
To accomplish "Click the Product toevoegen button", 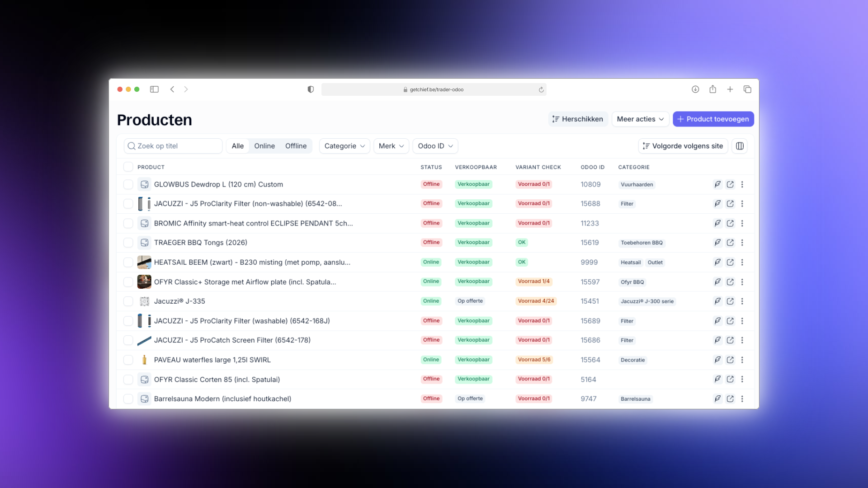I will coord(713,119).
